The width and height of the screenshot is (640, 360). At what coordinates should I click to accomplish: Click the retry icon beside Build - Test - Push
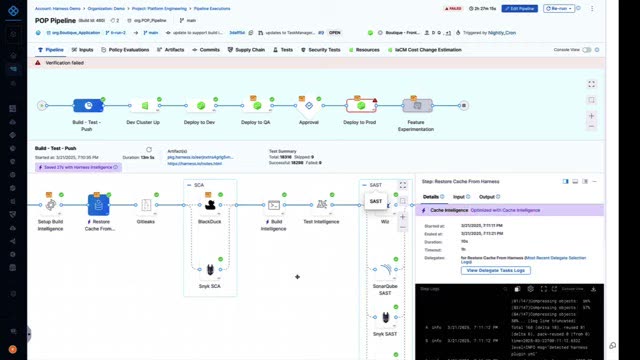pos(149,149)
